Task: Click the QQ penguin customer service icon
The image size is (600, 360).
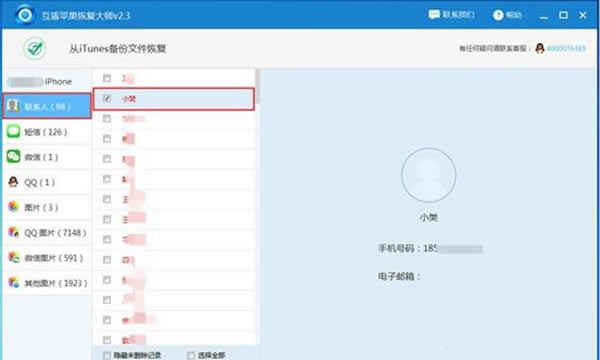Action: click(540, 48)
